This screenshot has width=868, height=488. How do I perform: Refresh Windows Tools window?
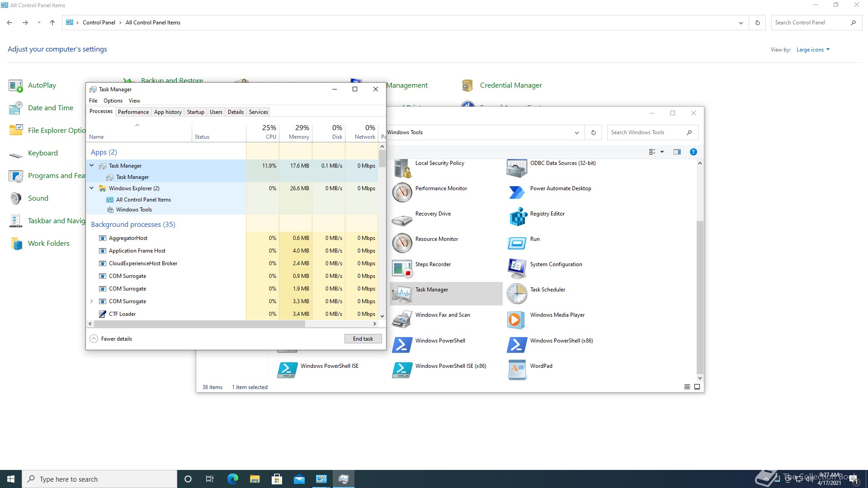point(594,133)
